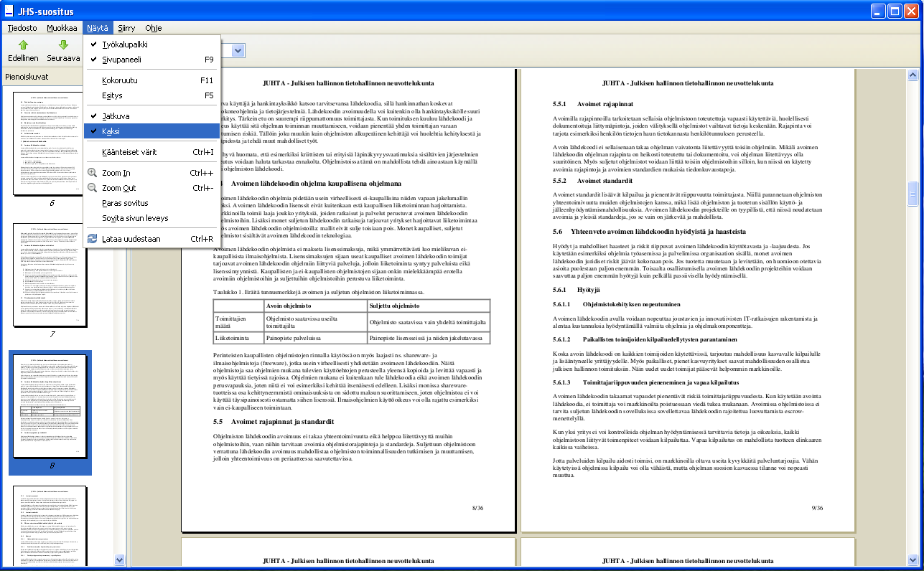Reload document via Lataa uudestaan

tap(151, 239)
